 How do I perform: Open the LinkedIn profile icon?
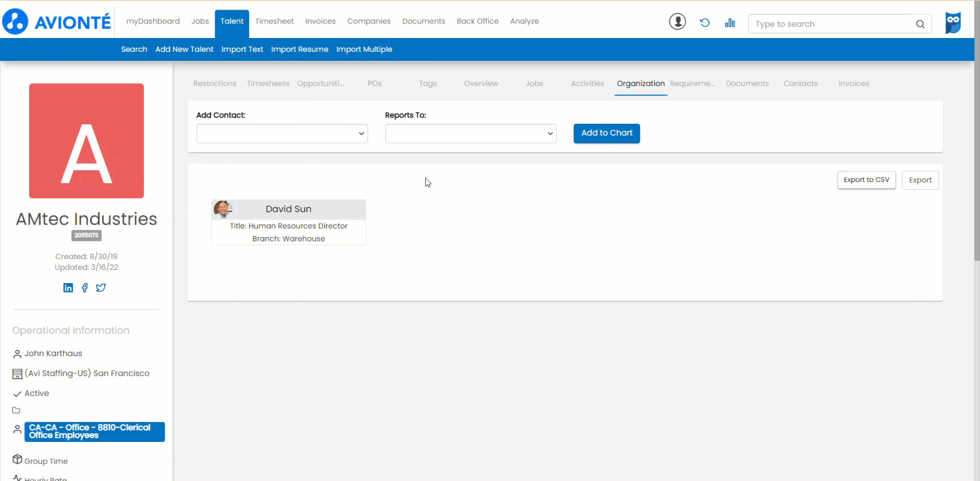point(68,288)
